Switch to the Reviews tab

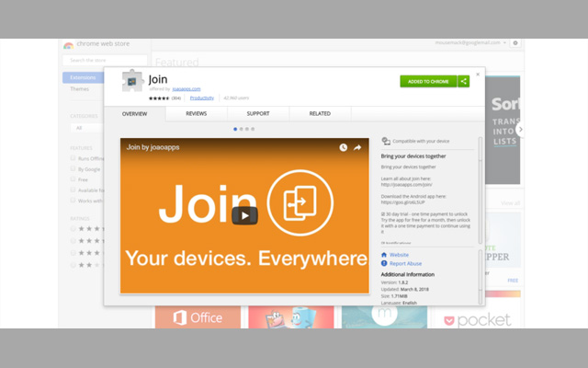point(197,113)
